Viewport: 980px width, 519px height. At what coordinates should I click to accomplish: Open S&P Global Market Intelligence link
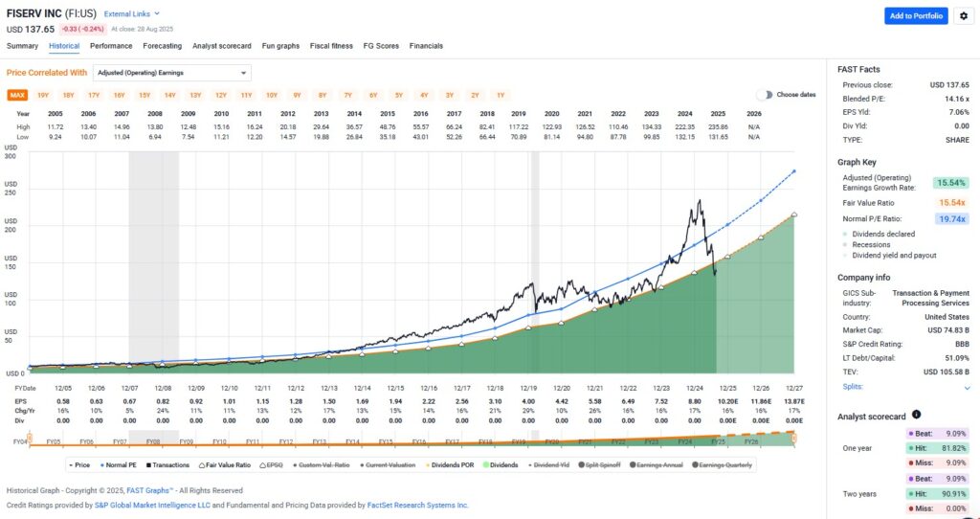pos(152,506)
